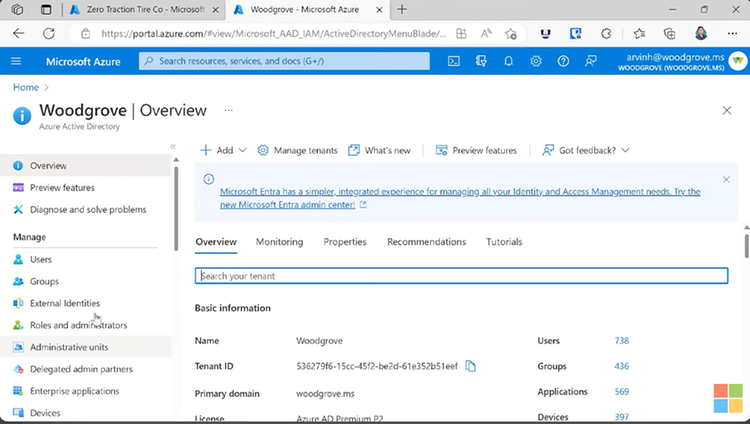Open What's new in the toolbar
The image size is (750, 424).
pyautogui.click(x=379, y=150)
